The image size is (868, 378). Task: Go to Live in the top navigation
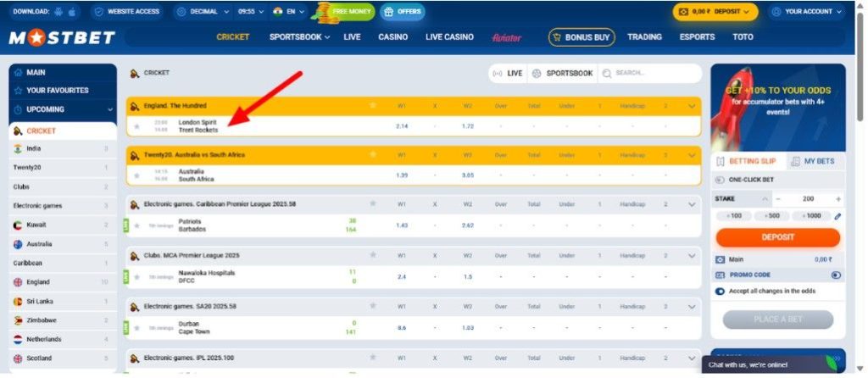pyautogui.click(x=352, y=37)
